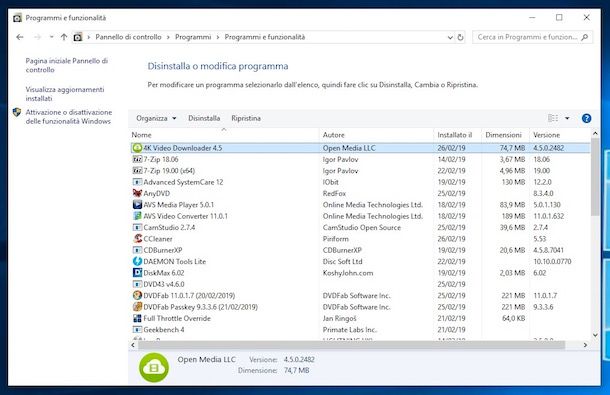Open the recent locations dropdown arrow

(x=51, y=37)
